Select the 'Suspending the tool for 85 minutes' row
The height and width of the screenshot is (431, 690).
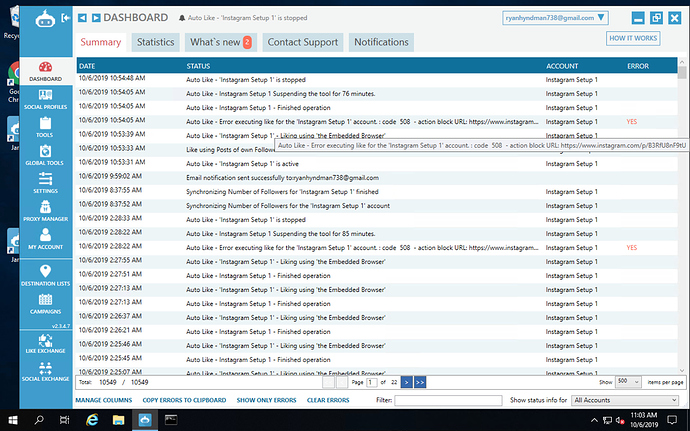pyautogui.click(x=377, y=234)
